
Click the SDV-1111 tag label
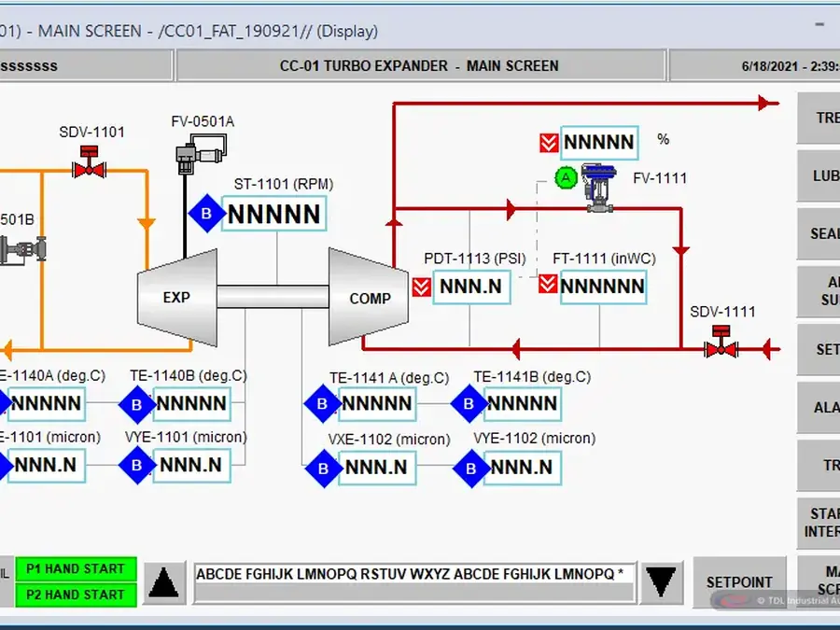click(x=722, y=312)
